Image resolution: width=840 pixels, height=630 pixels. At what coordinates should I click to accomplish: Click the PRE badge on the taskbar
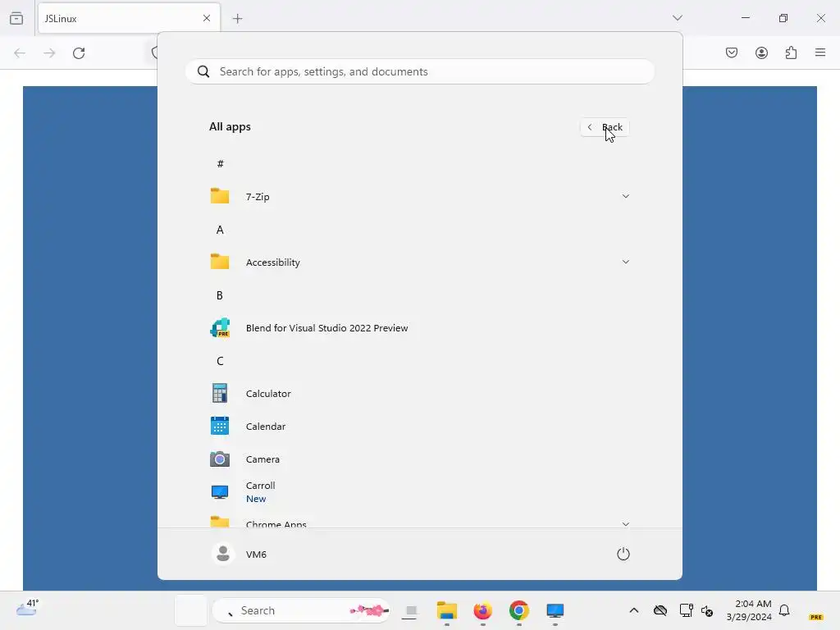tap(816, 617)
